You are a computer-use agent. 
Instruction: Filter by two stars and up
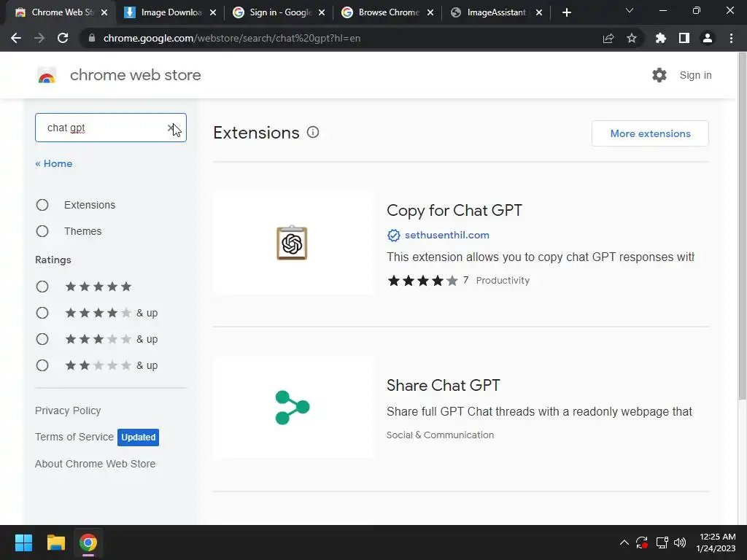click(x=42, y=365)
